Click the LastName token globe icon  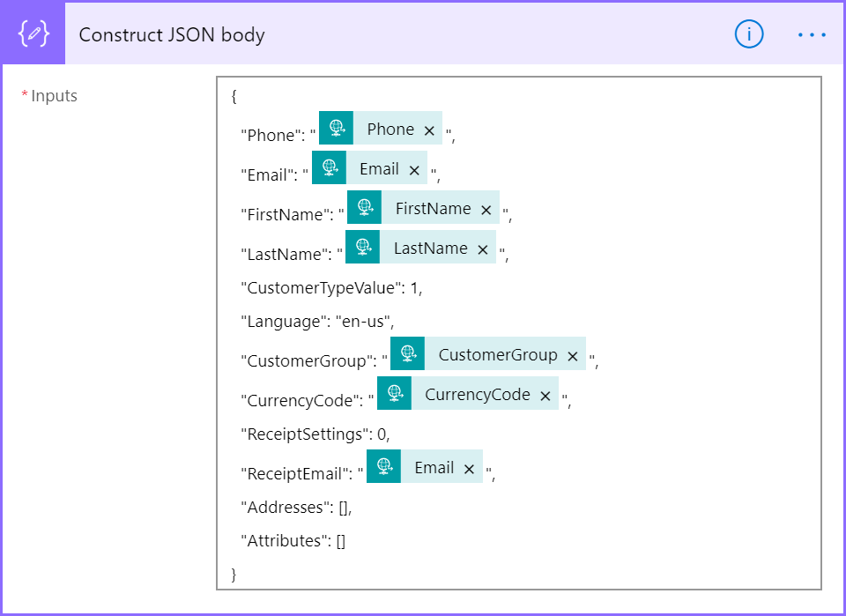(x=362, y=247)
